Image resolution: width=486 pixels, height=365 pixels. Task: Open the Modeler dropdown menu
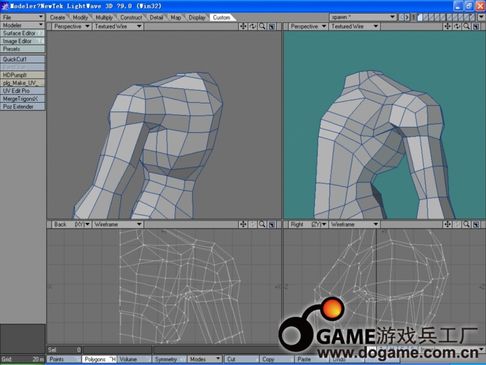pyautogui.click(x=22, y=25)
